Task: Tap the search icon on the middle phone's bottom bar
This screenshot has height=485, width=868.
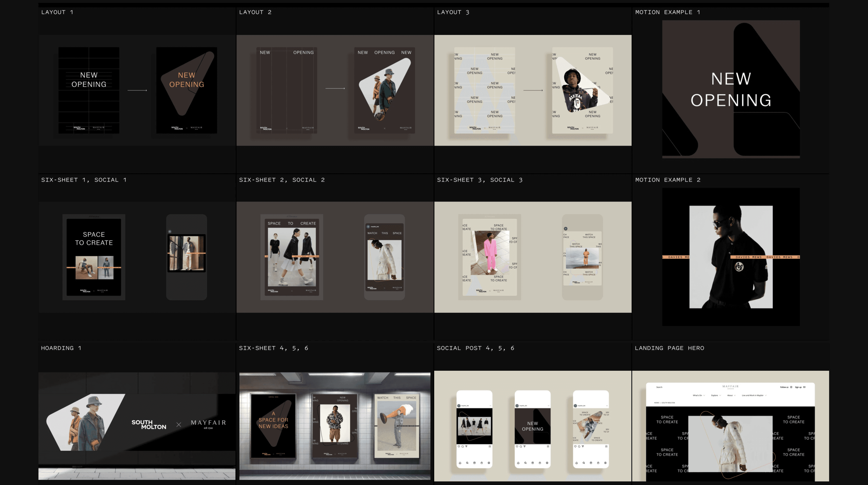Action: click(525, 463)
